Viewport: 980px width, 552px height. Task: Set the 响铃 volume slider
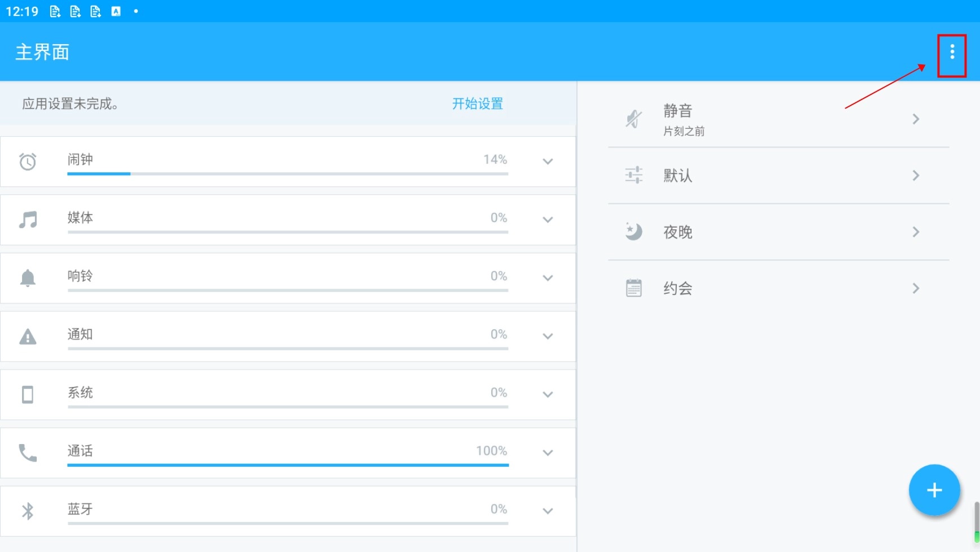coord(288,290)
